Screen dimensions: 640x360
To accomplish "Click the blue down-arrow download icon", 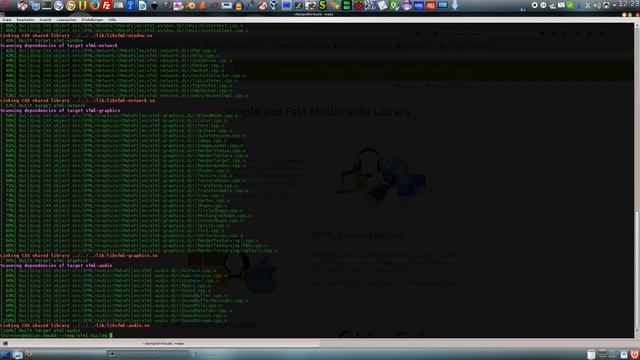I will coord(454,5).
